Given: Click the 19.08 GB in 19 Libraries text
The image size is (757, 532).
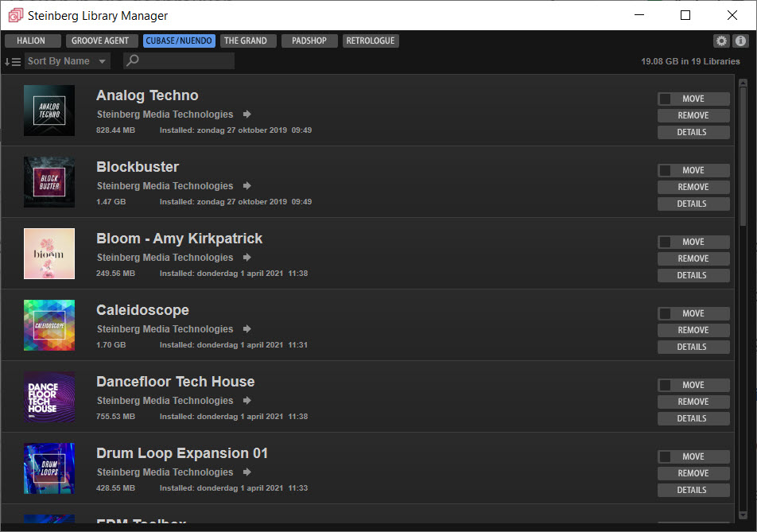Looking at the screenshot, I should coord(690,61).
